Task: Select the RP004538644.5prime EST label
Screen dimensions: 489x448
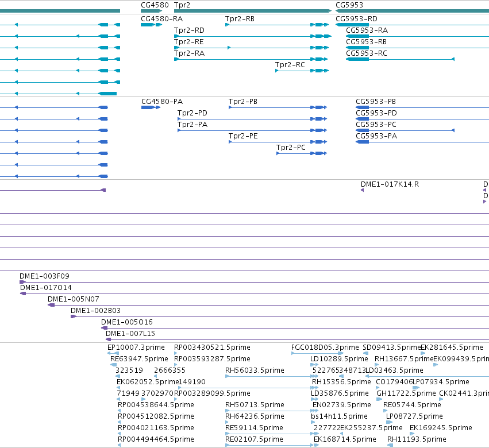Action: coord(156,405)
